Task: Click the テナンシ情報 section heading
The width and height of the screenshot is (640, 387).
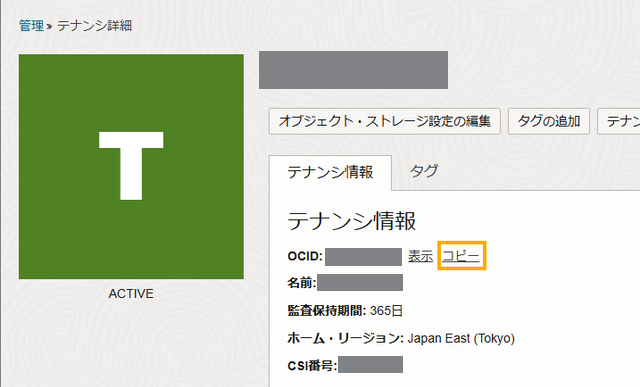Action: [x=351, y=221]
